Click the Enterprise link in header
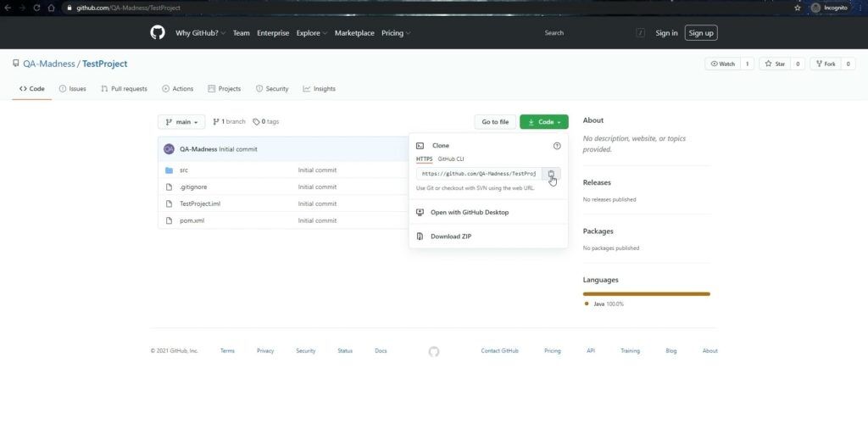The image size is (868, 429). [273, 33]
